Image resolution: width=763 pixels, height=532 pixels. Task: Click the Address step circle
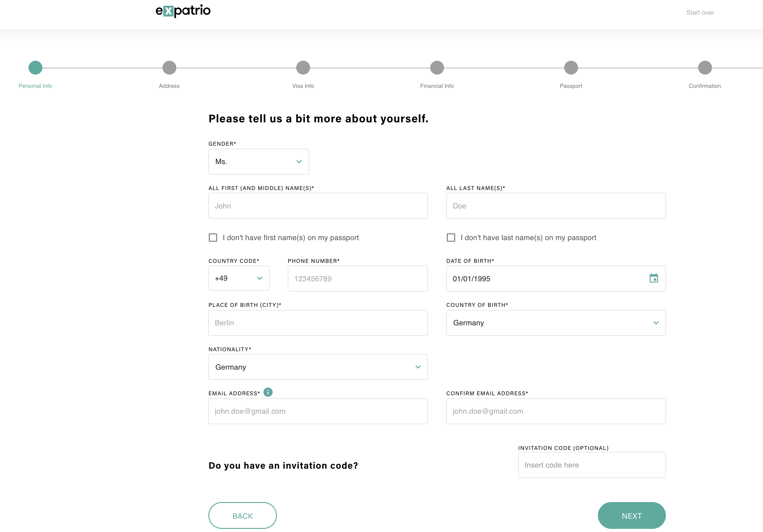pyautogui.click(x=169, y=68)
